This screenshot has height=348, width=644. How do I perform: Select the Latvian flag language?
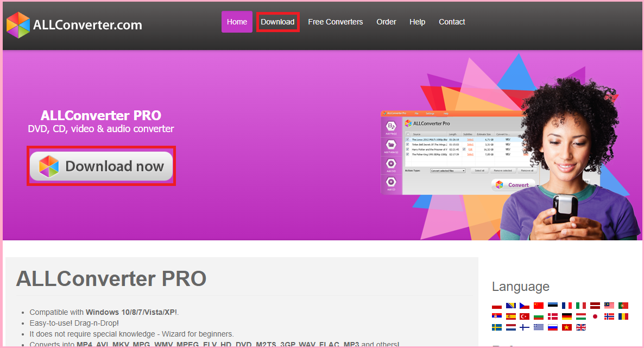595,306
